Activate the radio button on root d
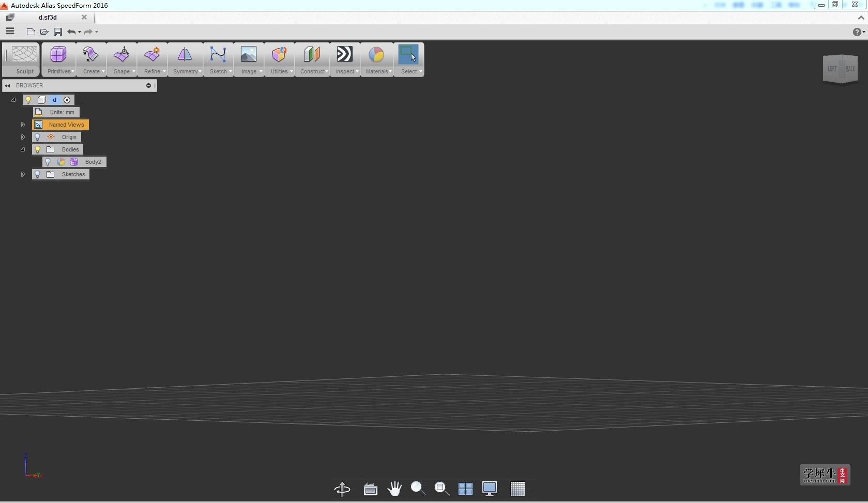This screenshot has height=503, width=868. tap(67, 100)
